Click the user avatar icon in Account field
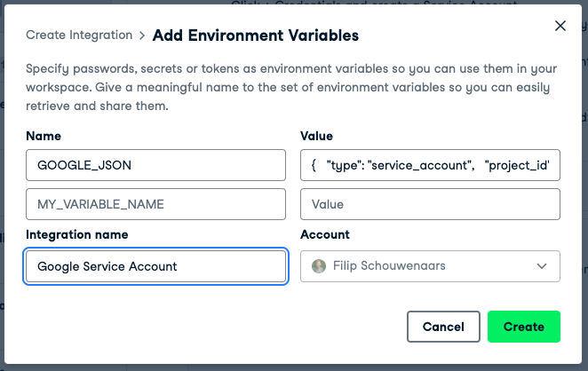The width and height of the screenshot is (588, 371). tap(320, 266)
